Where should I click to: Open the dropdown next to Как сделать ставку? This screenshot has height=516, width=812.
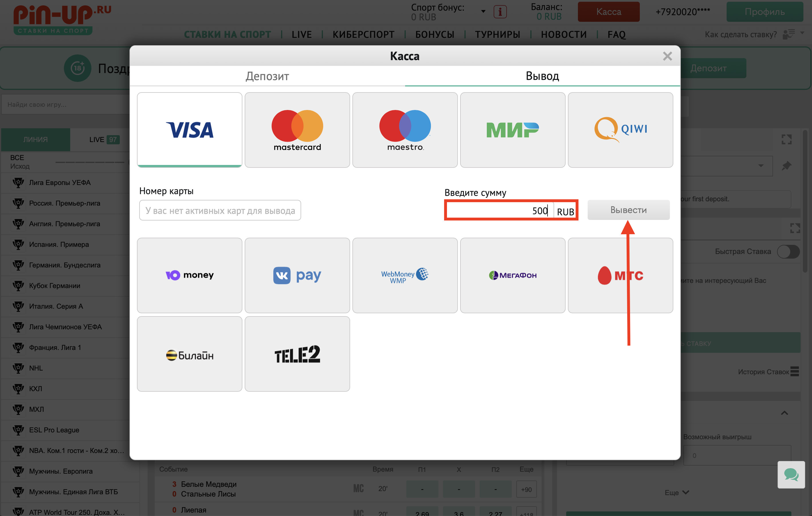802,33
